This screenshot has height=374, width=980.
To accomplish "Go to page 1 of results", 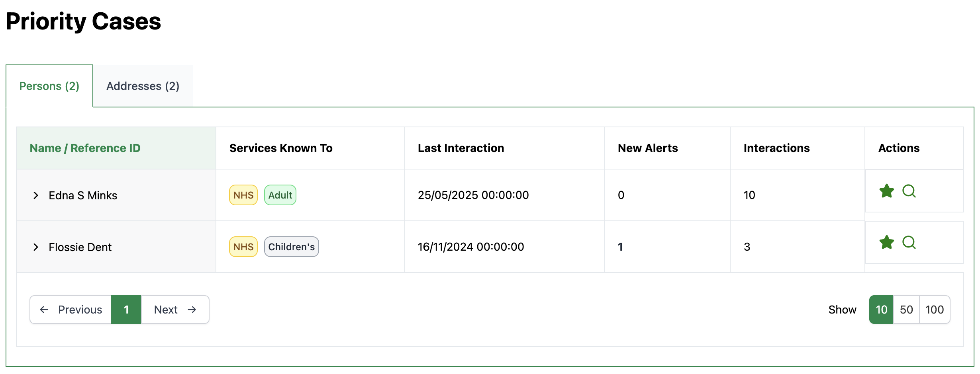I will coord(126,310).
